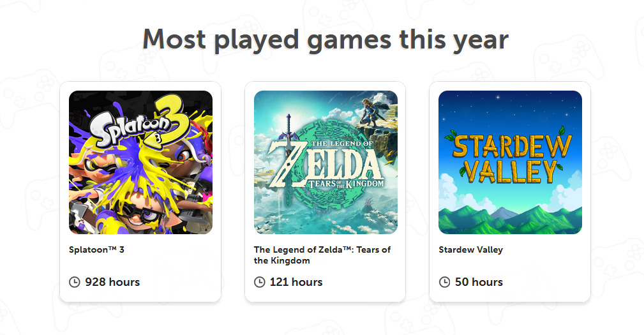644x335 pixels.
Task: Click the Master Sword on the Zelda cover
Action: (x=288, y=147)
